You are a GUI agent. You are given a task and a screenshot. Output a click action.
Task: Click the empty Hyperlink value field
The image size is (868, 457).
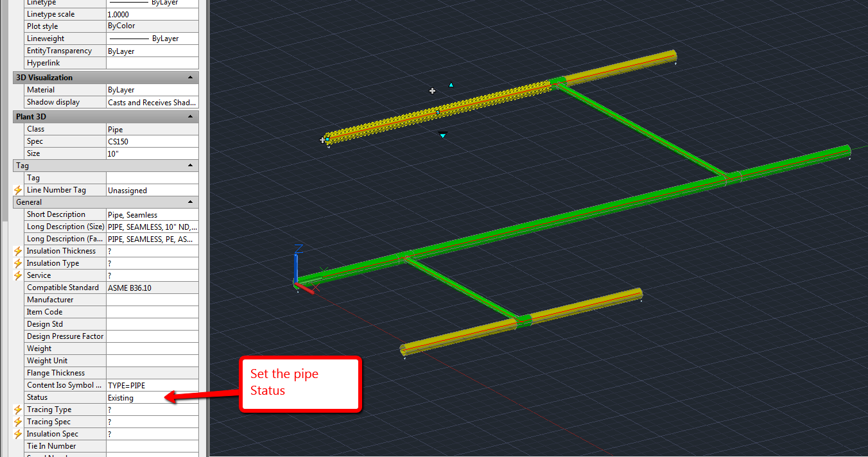click(152, 63)
